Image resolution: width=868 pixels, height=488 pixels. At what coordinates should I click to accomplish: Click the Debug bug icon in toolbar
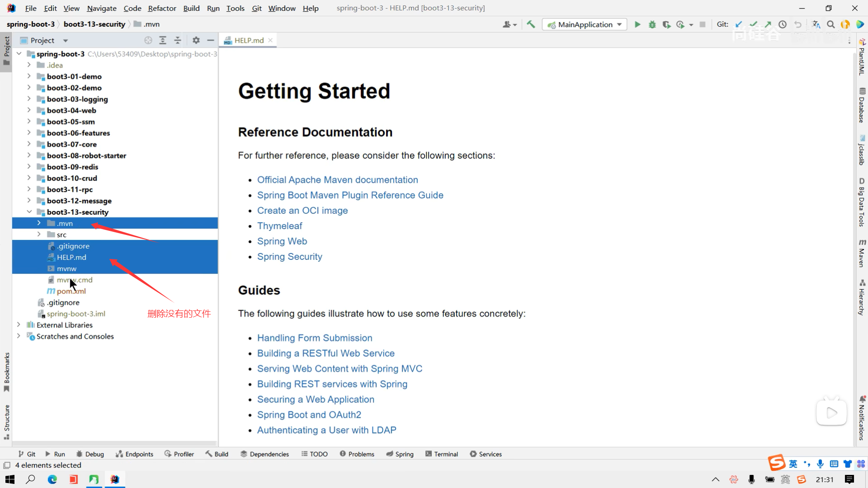[x=652, y=24]
